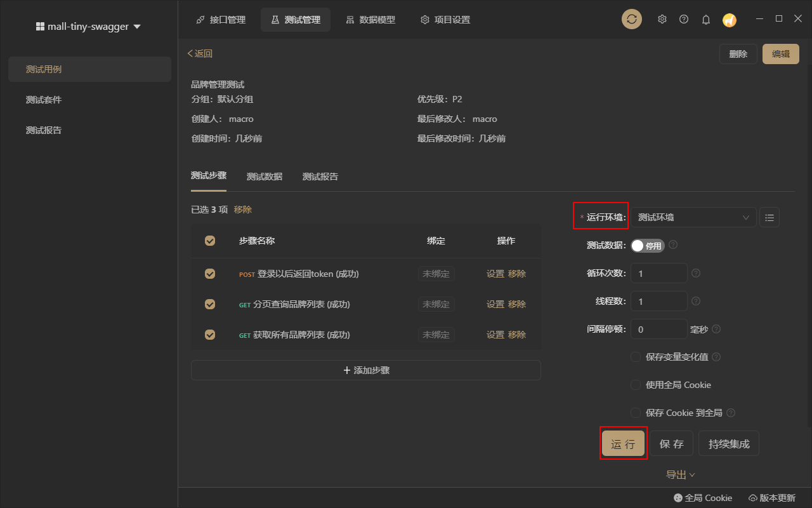Click the help question-mark icon
812x508 pixels.
pyautogui.click(x=683, y=19)
